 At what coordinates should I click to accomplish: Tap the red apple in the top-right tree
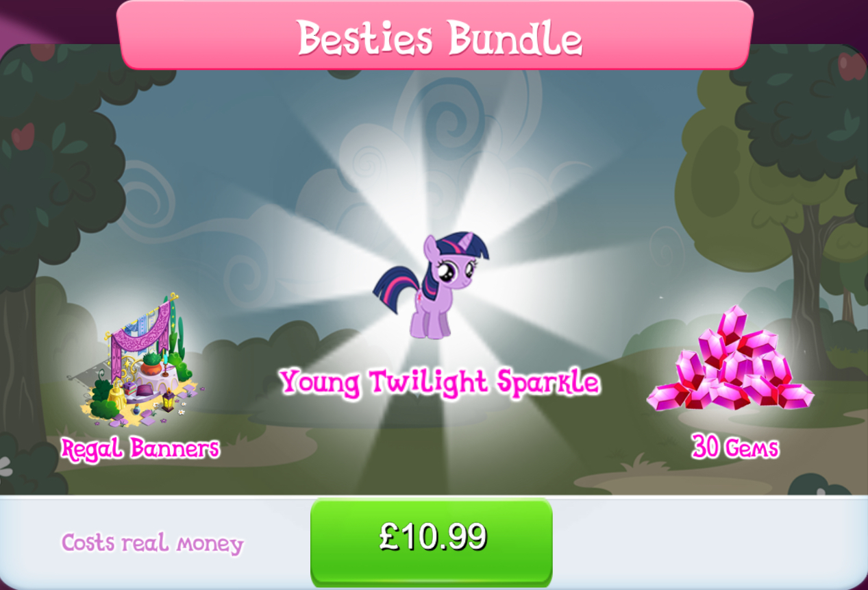[852, 66]
